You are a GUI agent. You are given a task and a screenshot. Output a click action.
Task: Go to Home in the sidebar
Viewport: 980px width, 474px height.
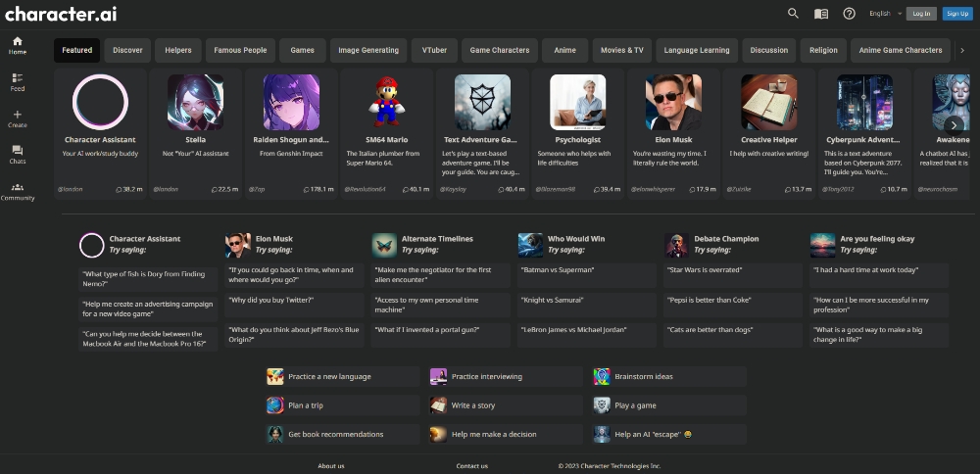[18, 46]
